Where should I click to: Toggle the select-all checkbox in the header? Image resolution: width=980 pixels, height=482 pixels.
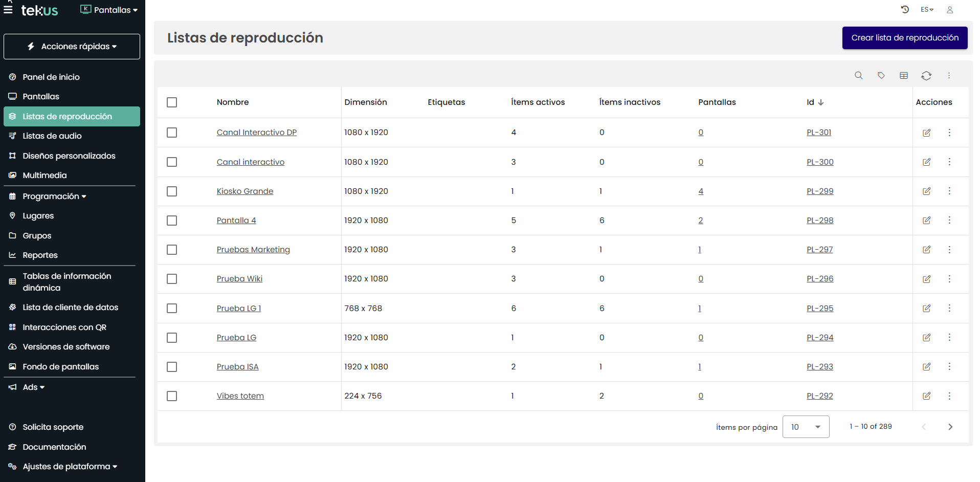171,102
